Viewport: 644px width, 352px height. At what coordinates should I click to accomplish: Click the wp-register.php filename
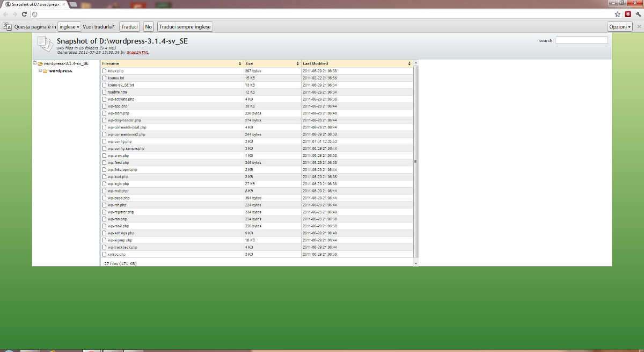[121, 212]
